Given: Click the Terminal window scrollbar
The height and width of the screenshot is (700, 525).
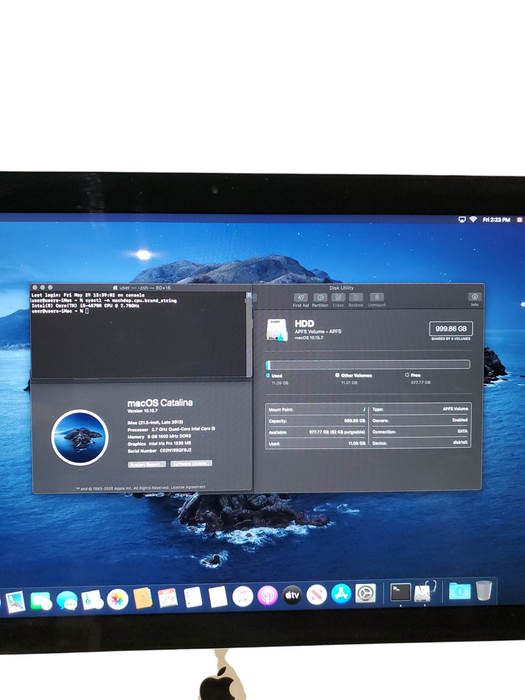Looking at the screenshot, I should tap(249, 335).
